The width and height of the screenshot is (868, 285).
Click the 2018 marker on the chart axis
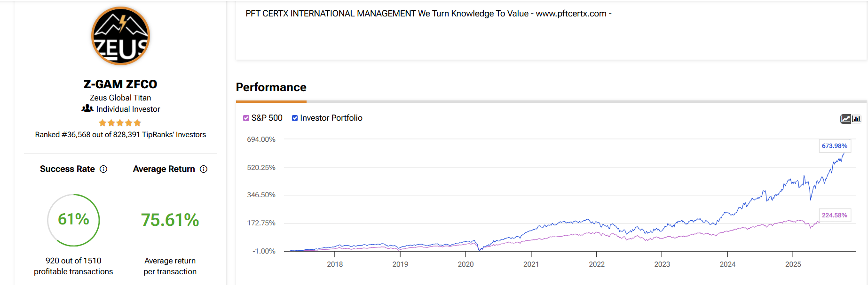(335, 264)
